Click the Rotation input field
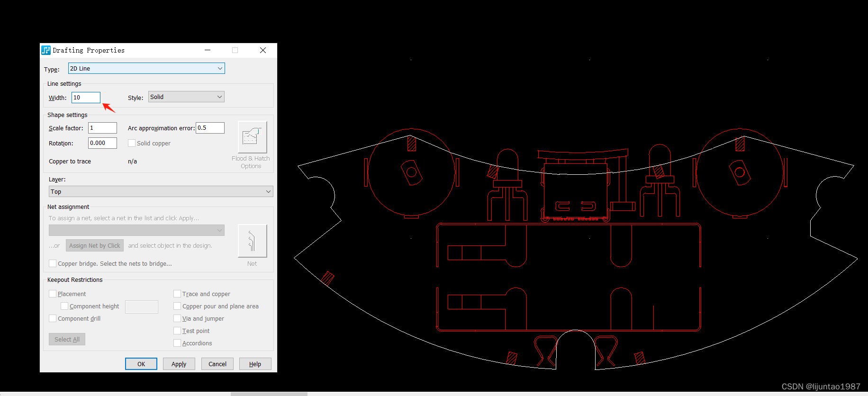 pos(102,143)
